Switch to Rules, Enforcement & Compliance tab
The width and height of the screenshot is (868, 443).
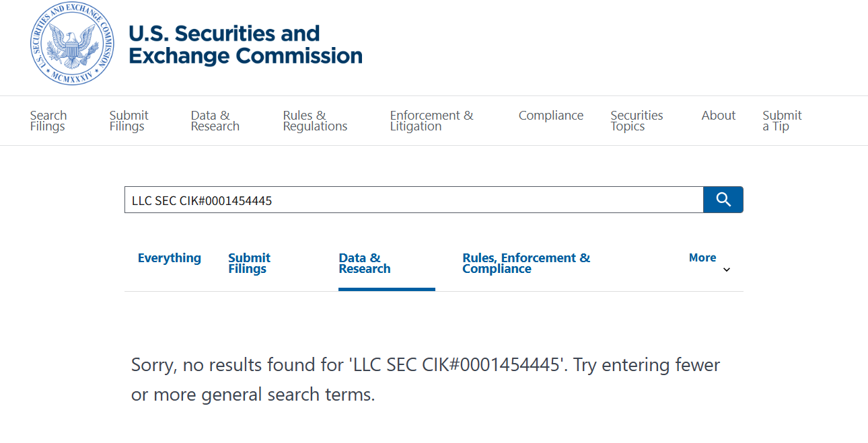[526, 264]
